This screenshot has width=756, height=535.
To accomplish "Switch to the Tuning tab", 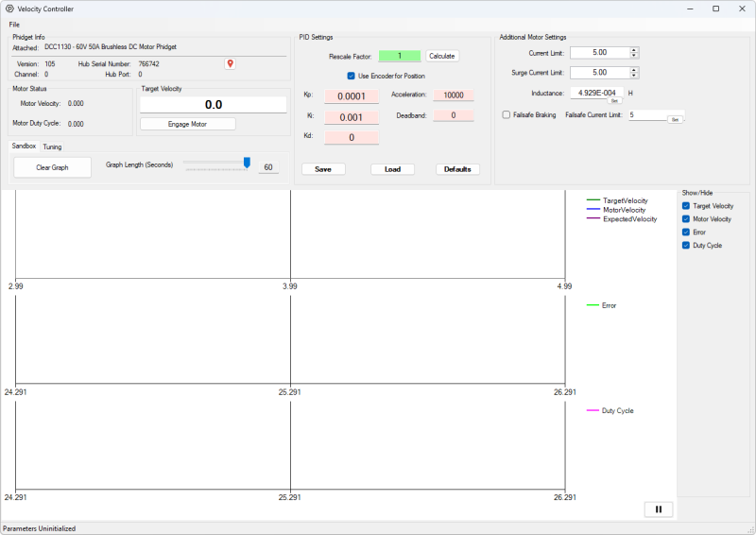I will 52,147.
